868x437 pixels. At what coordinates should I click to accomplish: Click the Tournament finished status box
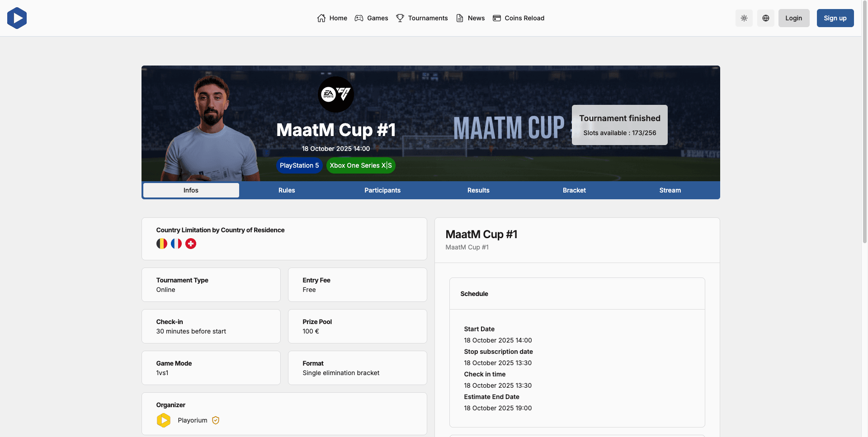click(x=620, y=125)
